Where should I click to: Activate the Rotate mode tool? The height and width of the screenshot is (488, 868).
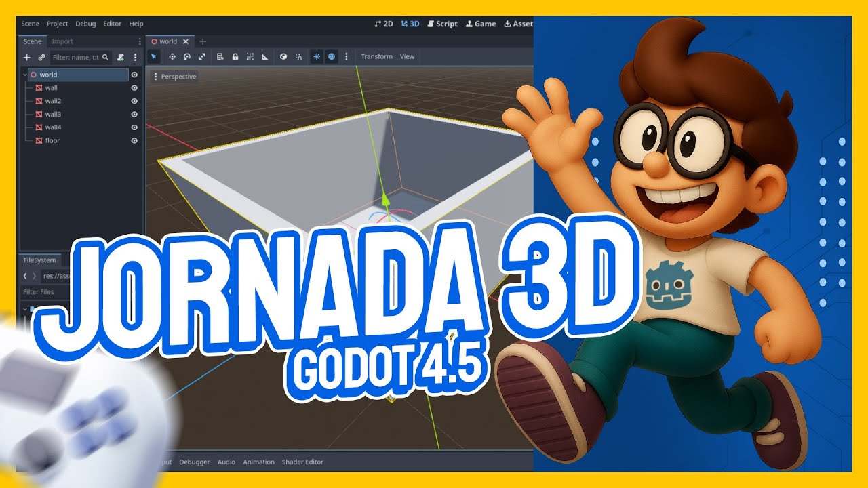[x=187, y=56]
